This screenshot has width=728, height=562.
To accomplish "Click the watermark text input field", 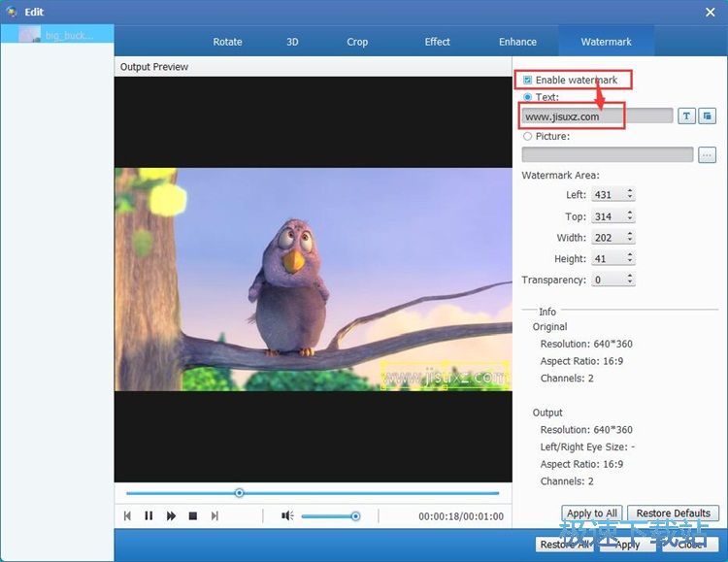I will tap(597, 116).
